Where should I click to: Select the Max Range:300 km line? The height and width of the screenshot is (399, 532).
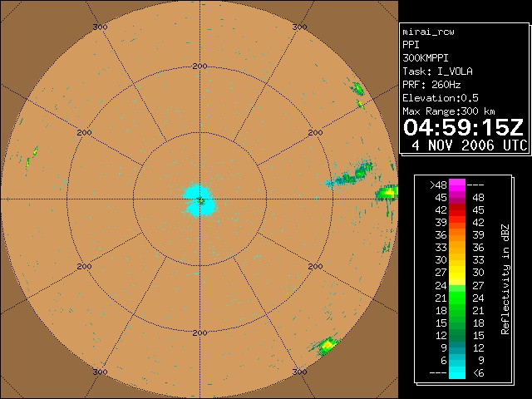(x=449, y=111)
